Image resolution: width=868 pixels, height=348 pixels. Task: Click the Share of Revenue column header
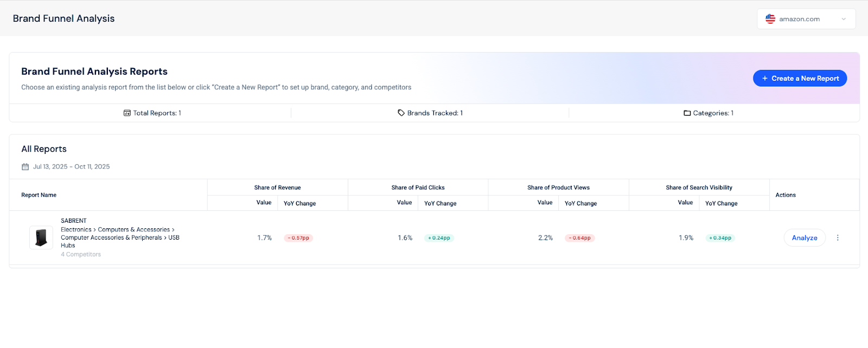pos(277,188)
